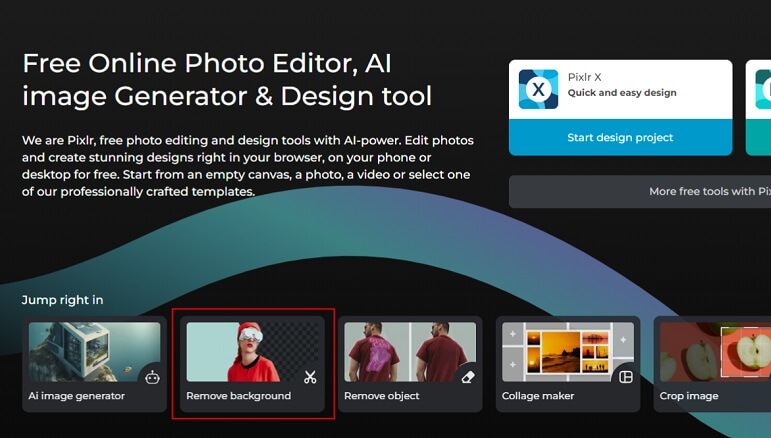The image size is (771, 438).
Task: Click the scissors icon on Remove background
Action: tap(310, 378)
